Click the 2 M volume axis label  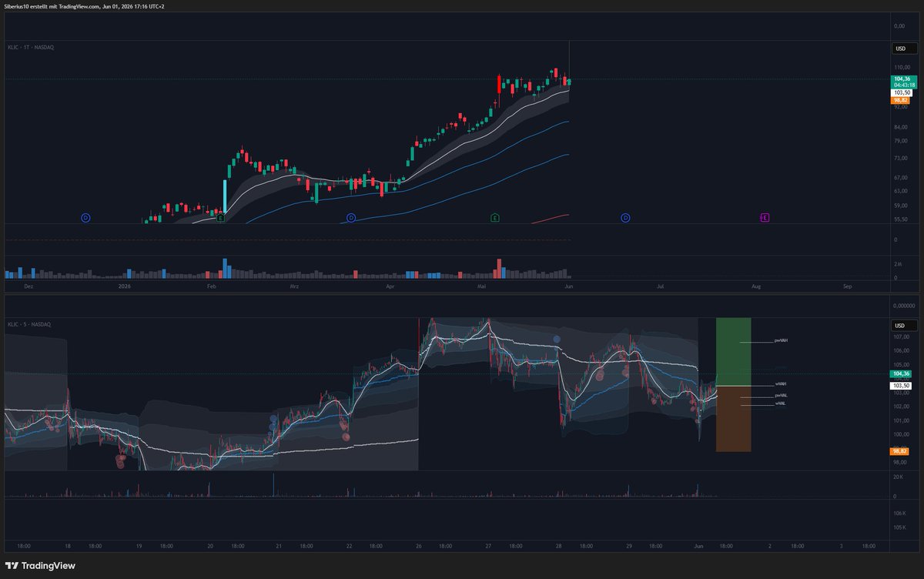coord(898,264)
